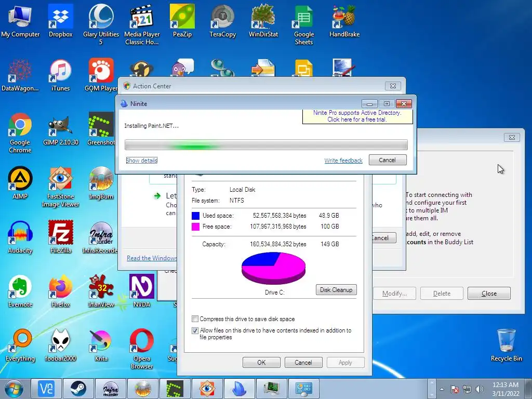Open the IrfanView desktop icon
The height and width of the screenshot is (399, 532).
tap(101, 291)
